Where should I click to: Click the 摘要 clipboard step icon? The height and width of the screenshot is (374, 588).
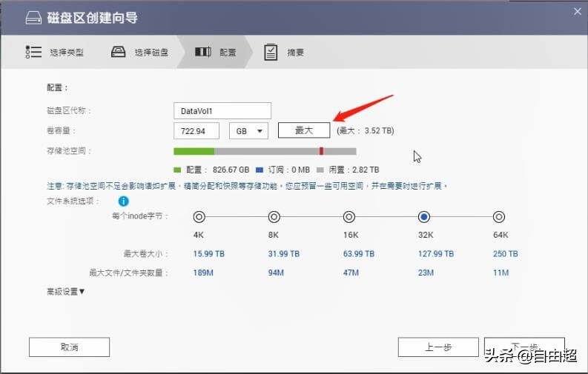271,52
